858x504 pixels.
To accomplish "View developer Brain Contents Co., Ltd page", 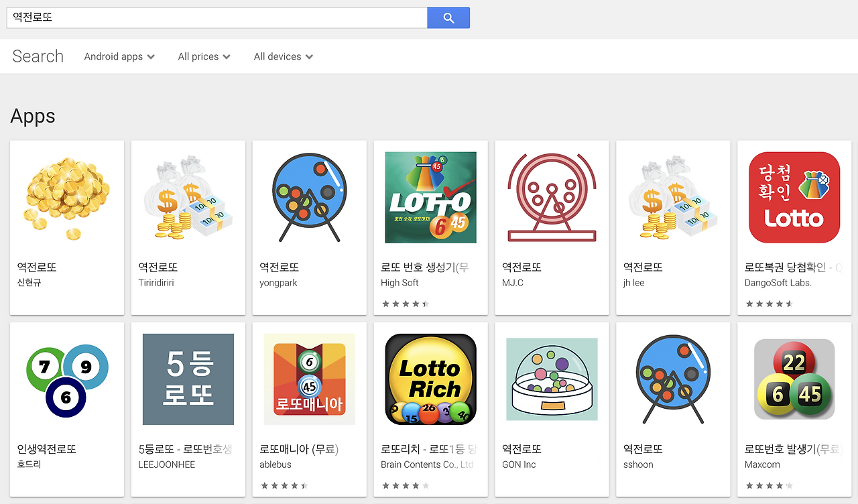I will point(428,464).
